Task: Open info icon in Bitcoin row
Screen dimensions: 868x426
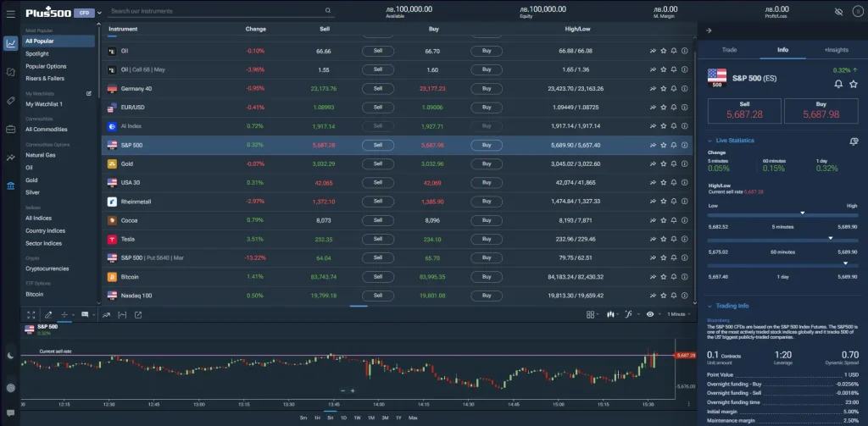Action: click(684, 277)
